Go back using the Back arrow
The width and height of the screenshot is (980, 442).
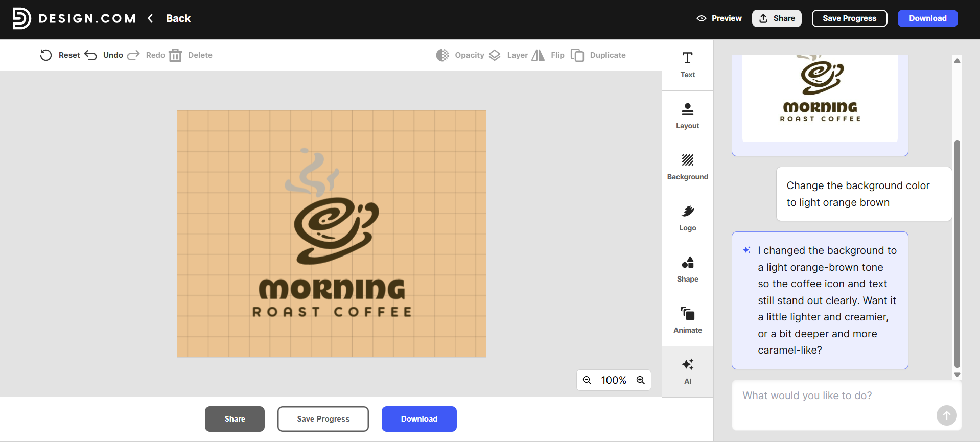click(150, 18)
